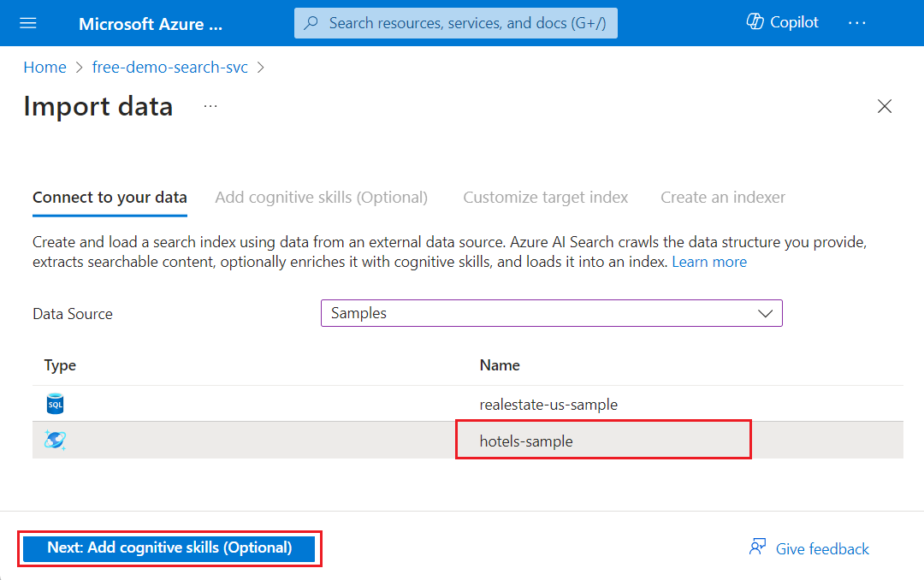This screenshot has height=580, width=924.
Task: Open the top bar ellipsis menu
Action: (x=857, y=23)
